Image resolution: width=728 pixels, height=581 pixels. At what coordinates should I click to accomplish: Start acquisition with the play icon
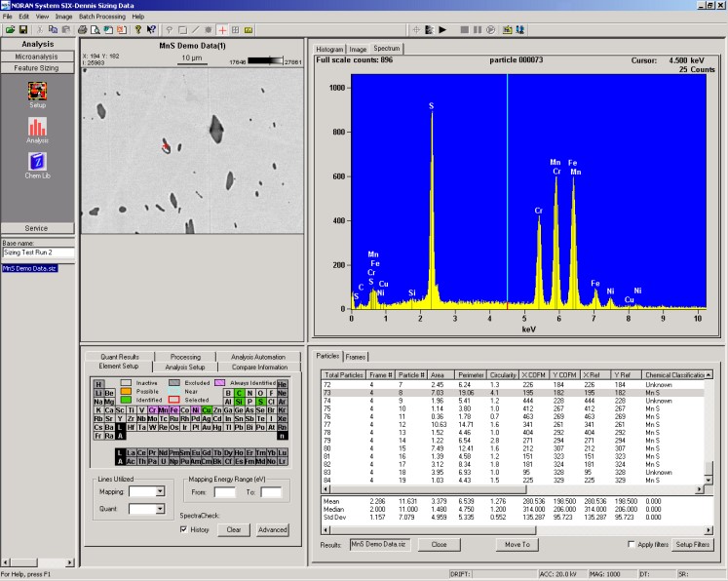point(442,29)
